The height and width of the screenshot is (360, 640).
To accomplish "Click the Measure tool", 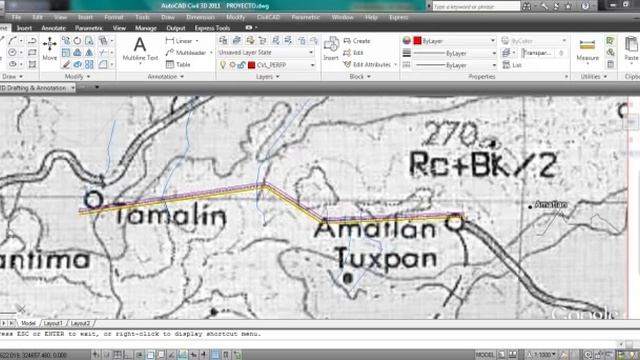I will click(587, 50).
